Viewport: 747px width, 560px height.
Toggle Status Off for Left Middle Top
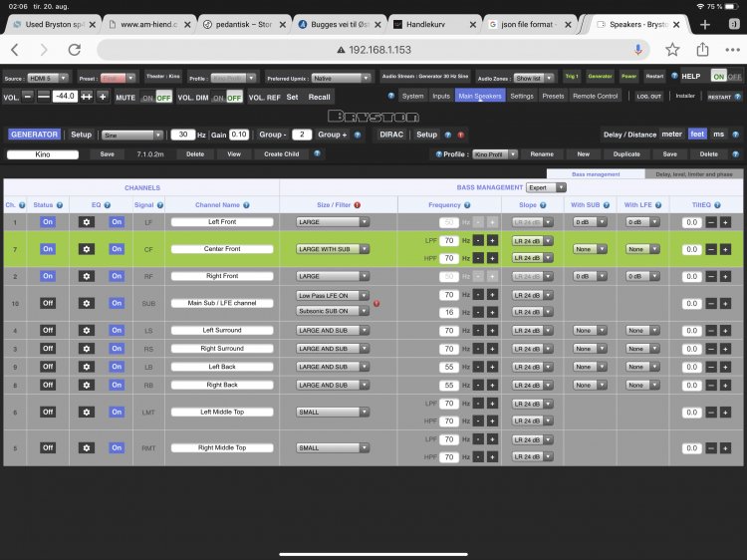[x=48, y=412]
